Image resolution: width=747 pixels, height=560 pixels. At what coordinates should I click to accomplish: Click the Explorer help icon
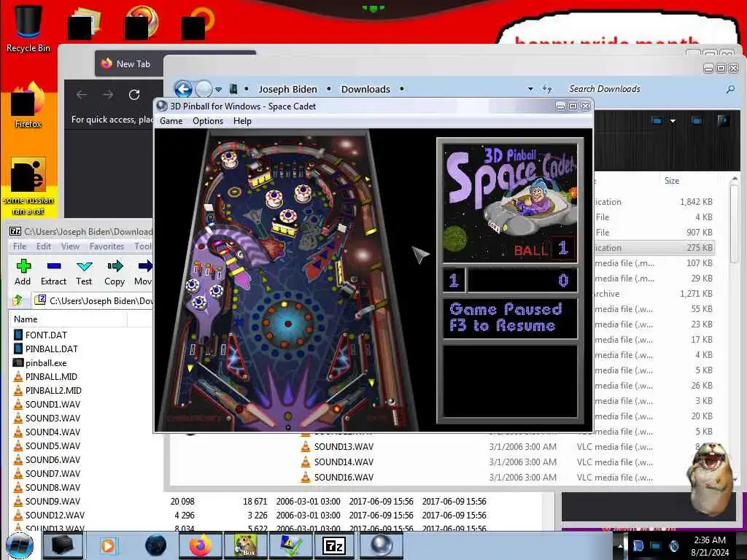(x=723, y=120)
